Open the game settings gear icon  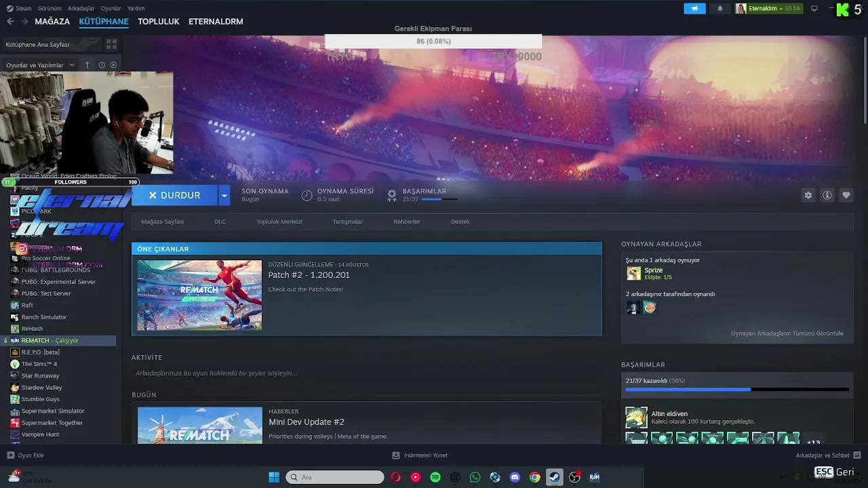(x=808, y=195)
